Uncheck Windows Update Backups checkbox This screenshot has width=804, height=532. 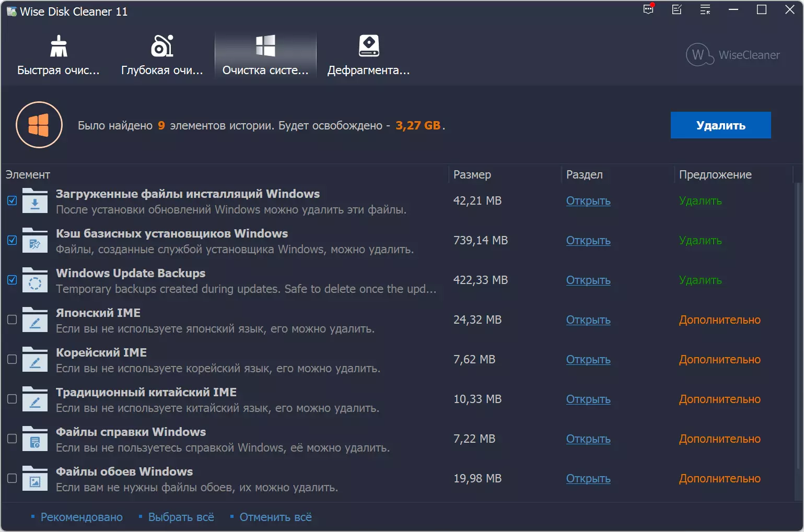coord(12,280)
